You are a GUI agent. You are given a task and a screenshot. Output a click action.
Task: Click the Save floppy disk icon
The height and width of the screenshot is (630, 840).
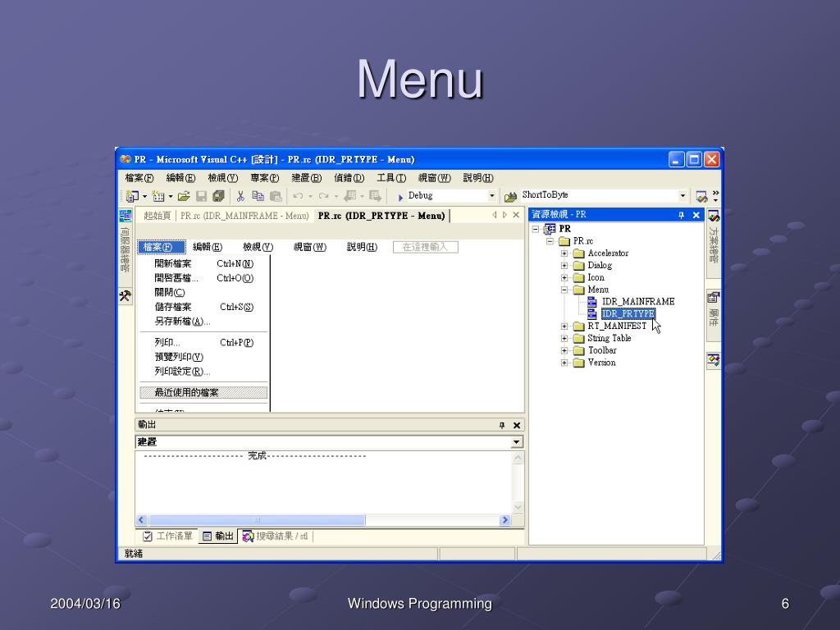pyautogui.click(x=202, y=197)
